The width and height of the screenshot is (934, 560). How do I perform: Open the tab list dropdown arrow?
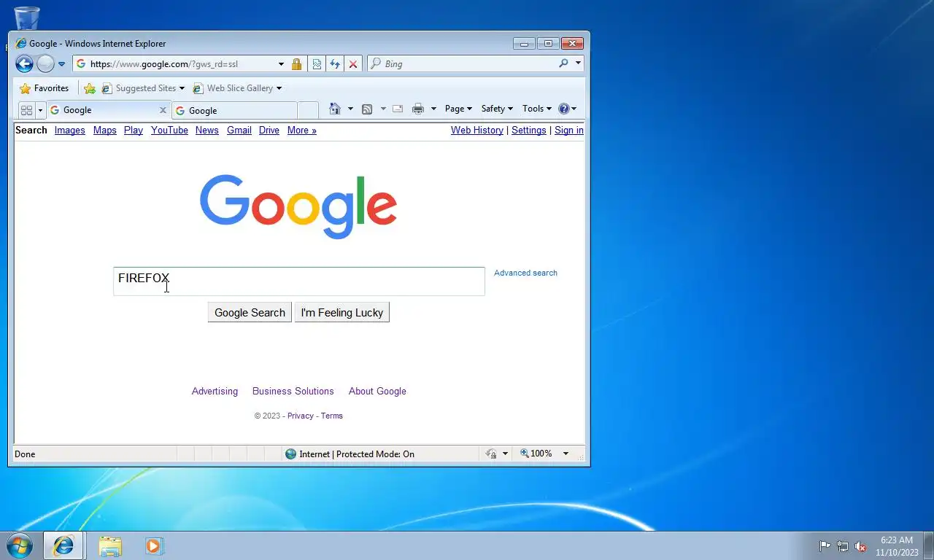tap(40, 110)
